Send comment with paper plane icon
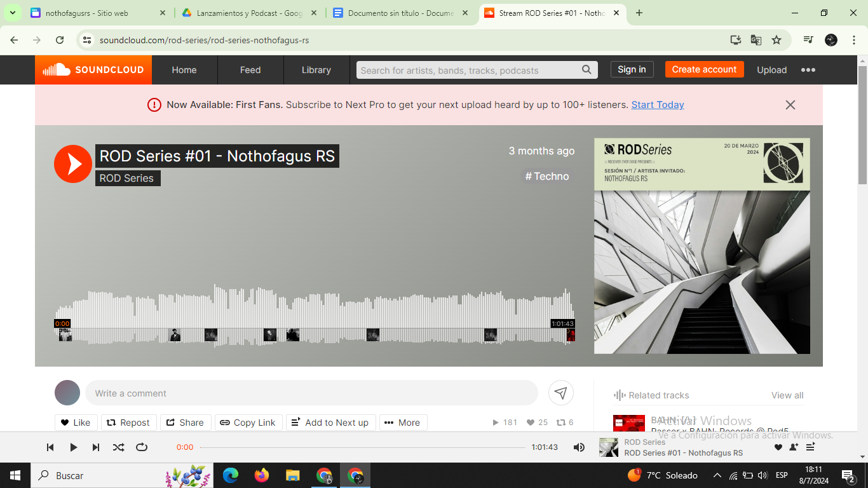Image resolution: width=868 pixels, height=488 pixels. (x=560, y=393)
